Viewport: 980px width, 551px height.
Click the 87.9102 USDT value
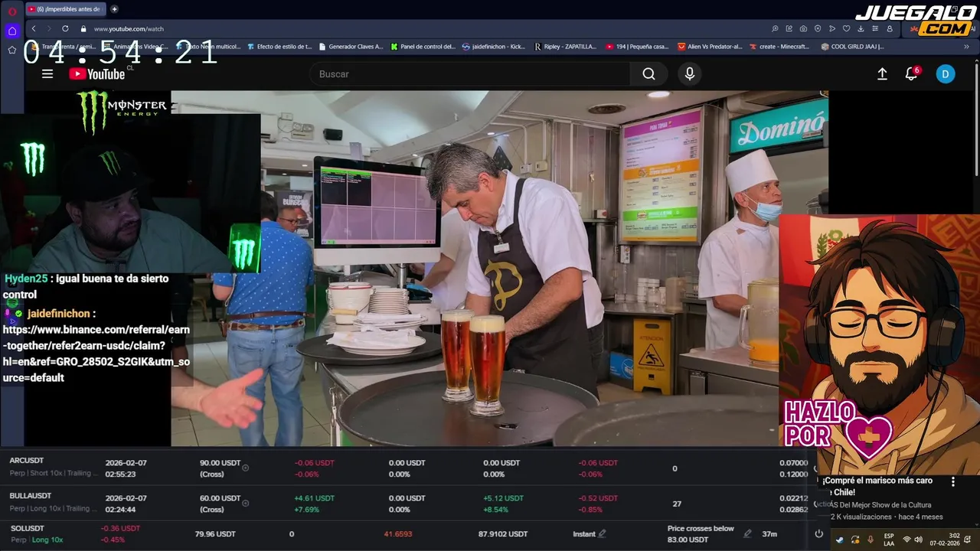tap(503, 534)
